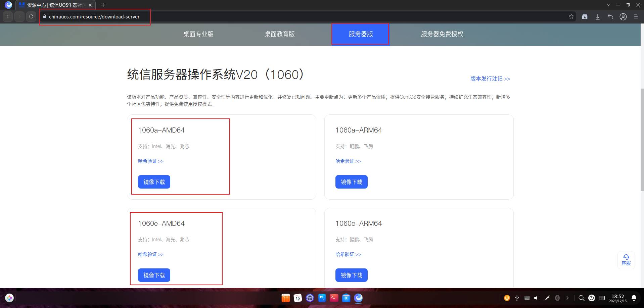Expand the tab list chevron in title bar
This screenshot has height=308, width=644.
(x=608, y=5)
